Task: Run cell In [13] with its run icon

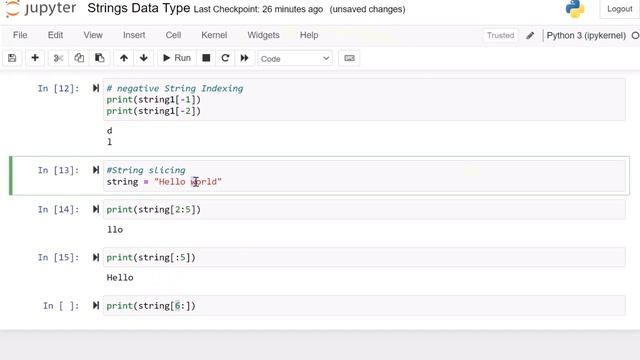Action: point(96,170)
